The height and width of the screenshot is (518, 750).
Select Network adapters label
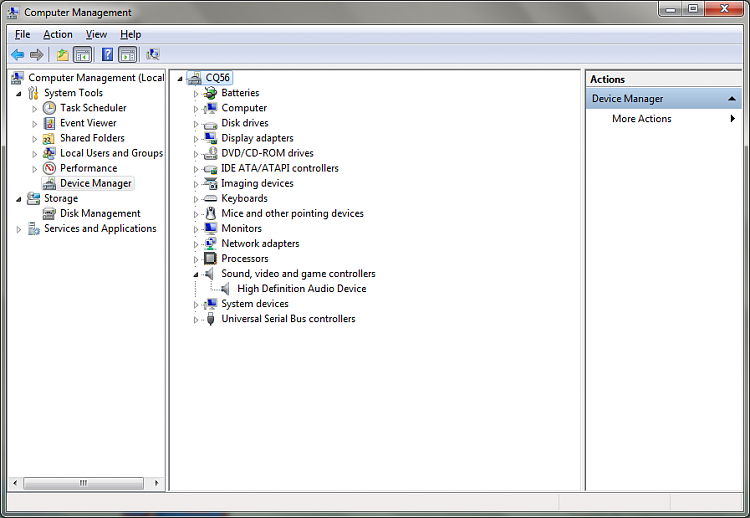[x=260, y=243]
